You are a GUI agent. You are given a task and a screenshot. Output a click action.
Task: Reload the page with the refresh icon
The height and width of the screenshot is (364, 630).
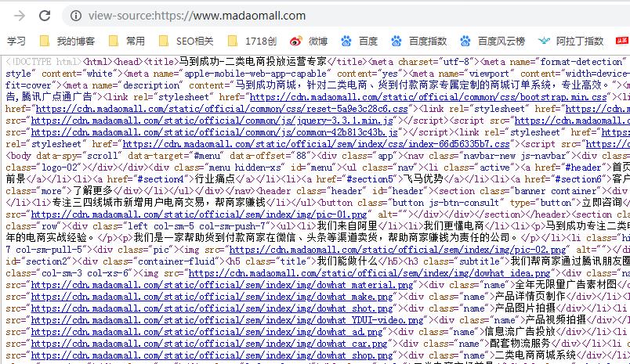[45, 16]
